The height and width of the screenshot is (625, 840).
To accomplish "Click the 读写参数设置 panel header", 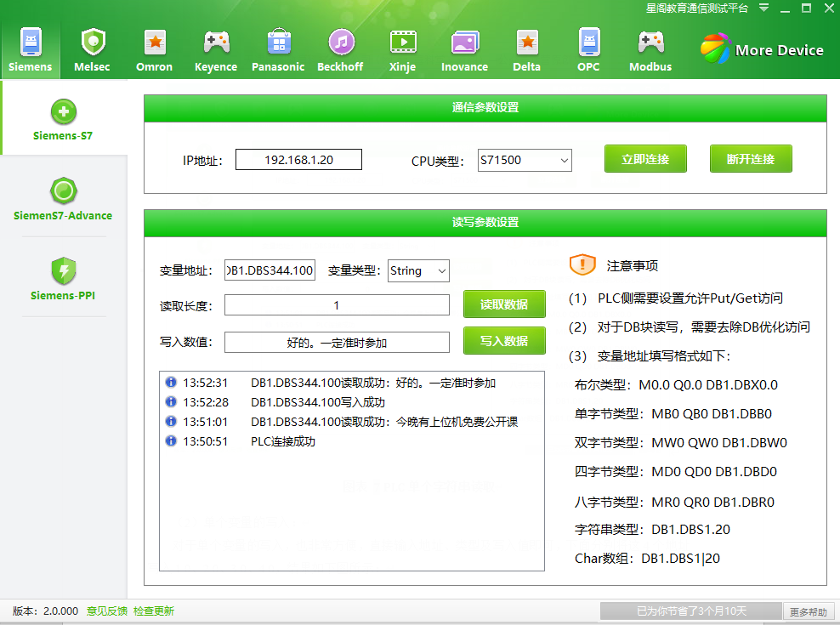I will click(485, 223).
